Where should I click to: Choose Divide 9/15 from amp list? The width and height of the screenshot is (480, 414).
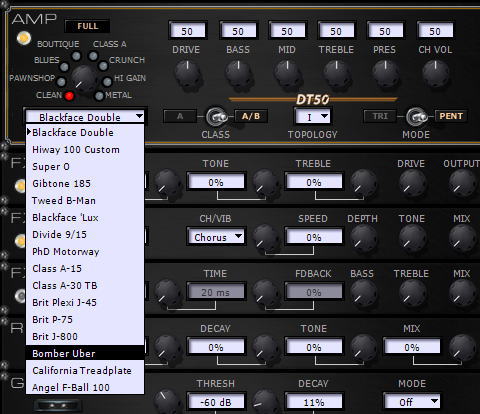[x=85, y=235]
